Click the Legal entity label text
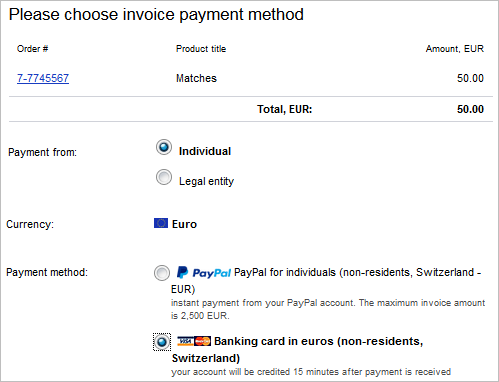Image resolution: width=499 pixels, height=382 pixels. (x=207, y=181)
